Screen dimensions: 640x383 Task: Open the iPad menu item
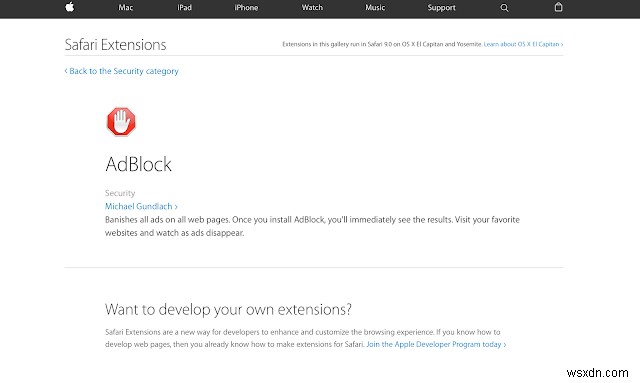pos(184,8)
